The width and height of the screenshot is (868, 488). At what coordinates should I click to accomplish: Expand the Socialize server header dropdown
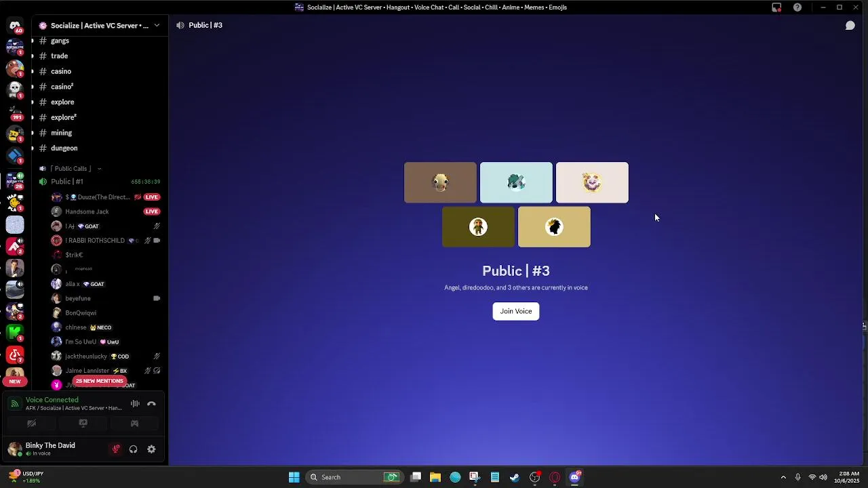(157, 25)
